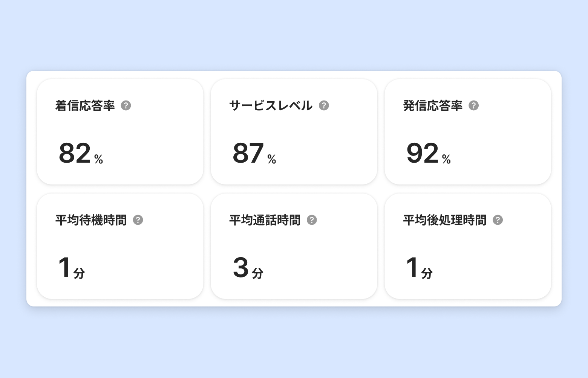
Task: Select the 平均通話時間 heading
Action: 265,220
